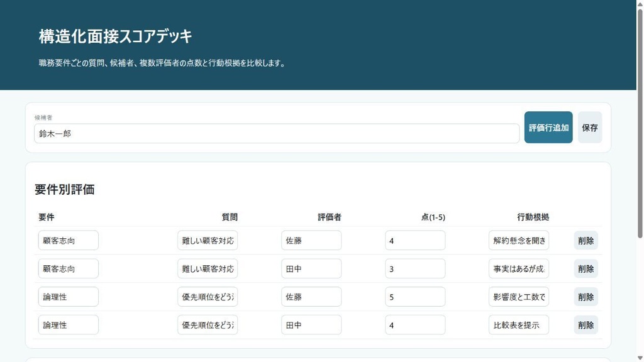
Task: Edit the 要件 field in the 田中 論理性 row
Action: pyautogui.click(x=68, y=325)
